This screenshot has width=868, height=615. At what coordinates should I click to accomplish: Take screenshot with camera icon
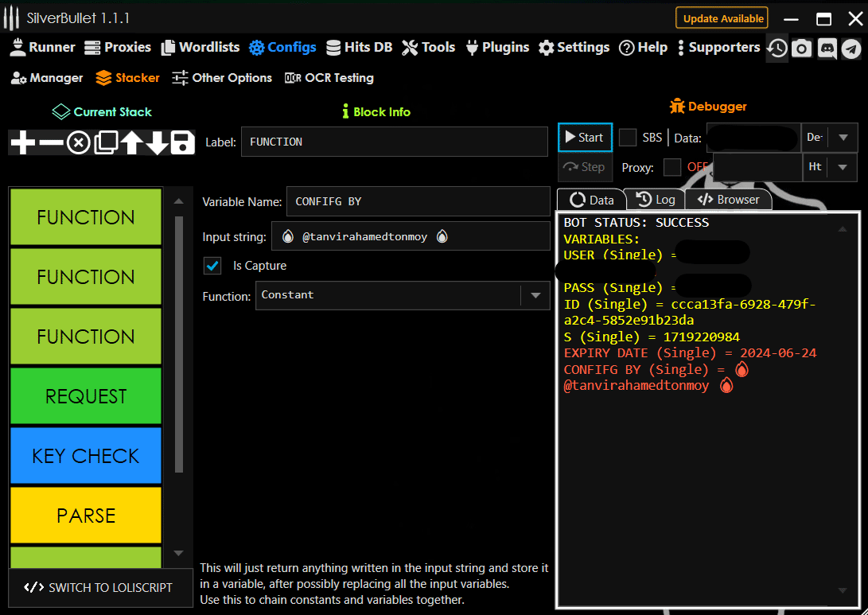802,49
